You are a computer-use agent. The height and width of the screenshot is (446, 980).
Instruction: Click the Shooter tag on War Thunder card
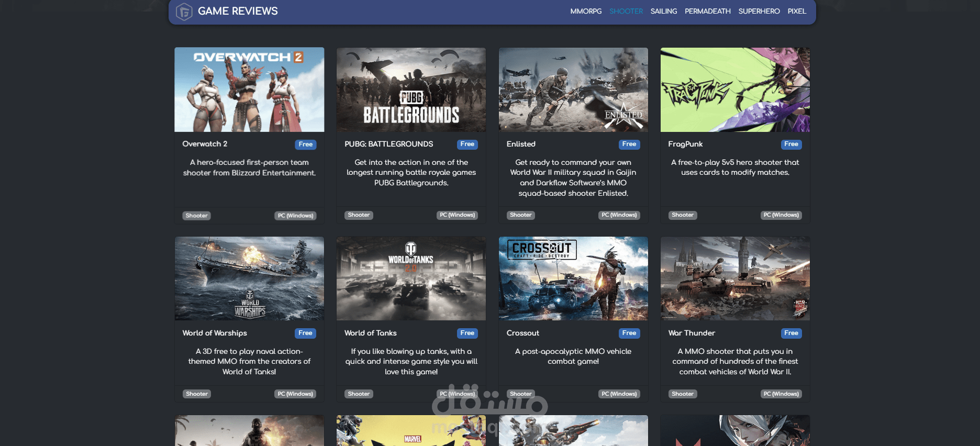683,394
